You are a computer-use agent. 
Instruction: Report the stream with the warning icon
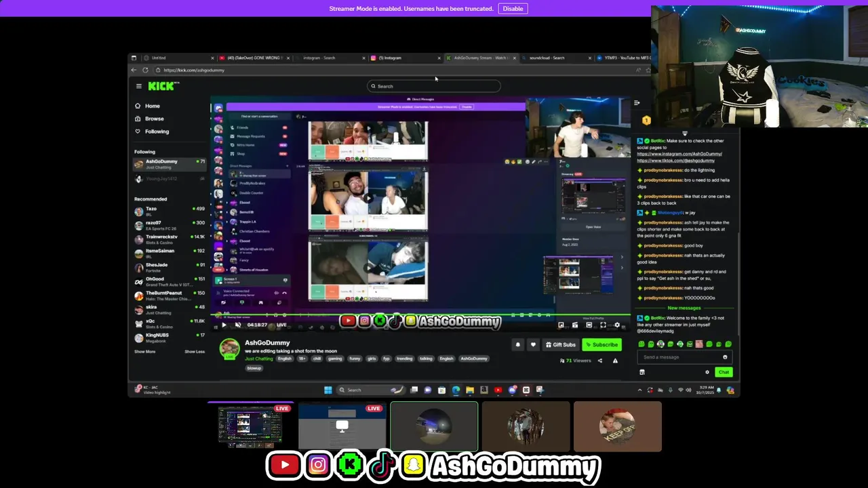point(615,361)
